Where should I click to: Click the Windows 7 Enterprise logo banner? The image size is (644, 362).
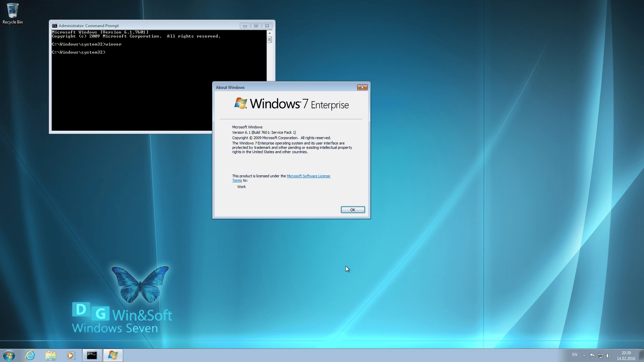[291, 104]
